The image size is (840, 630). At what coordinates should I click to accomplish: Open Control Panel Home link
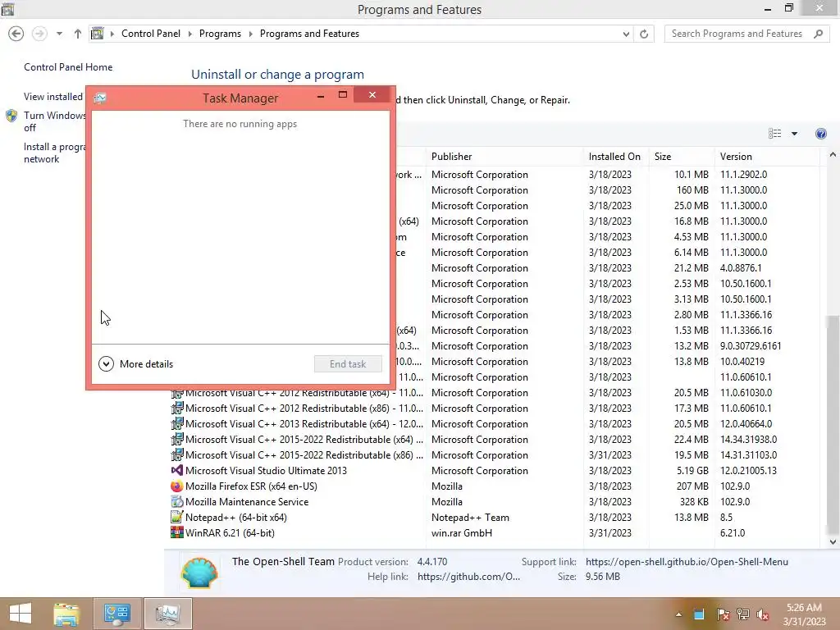click(x=68, y=67)
